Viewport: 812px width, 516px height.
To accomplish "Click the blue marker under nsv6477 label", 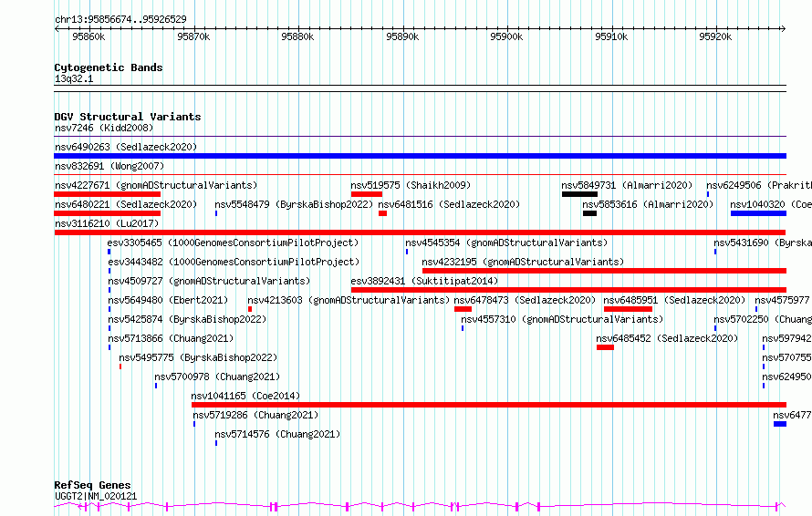I will (x=780, y=424).
